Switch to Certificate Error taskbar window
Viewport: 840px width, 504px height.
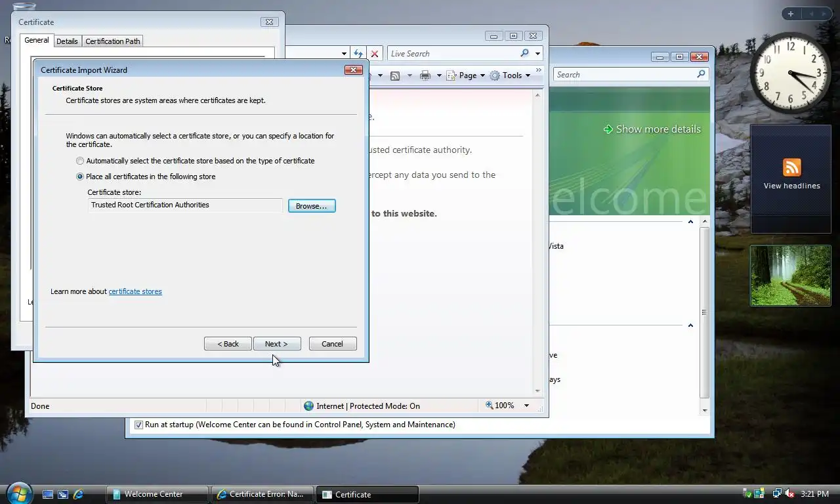tap(262, 494)
